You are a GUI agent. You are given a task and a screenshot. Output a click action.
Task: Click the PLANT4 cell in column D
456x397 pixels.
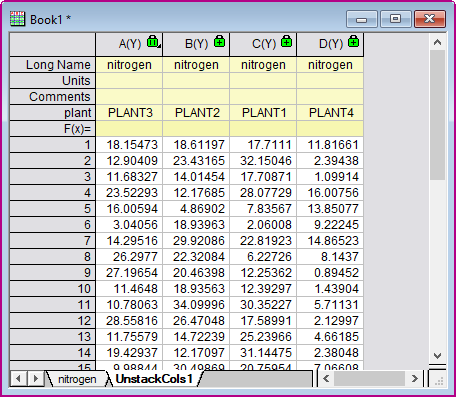[330, 113]
